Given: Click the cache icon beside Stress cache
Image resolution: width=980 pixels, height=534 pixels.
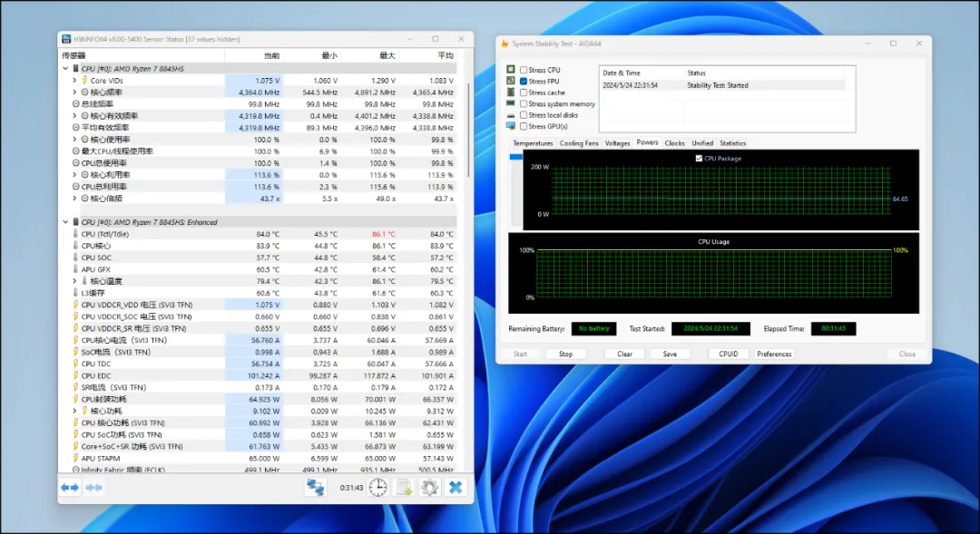Looking at the screenshot, I should [x=511, y=92].
